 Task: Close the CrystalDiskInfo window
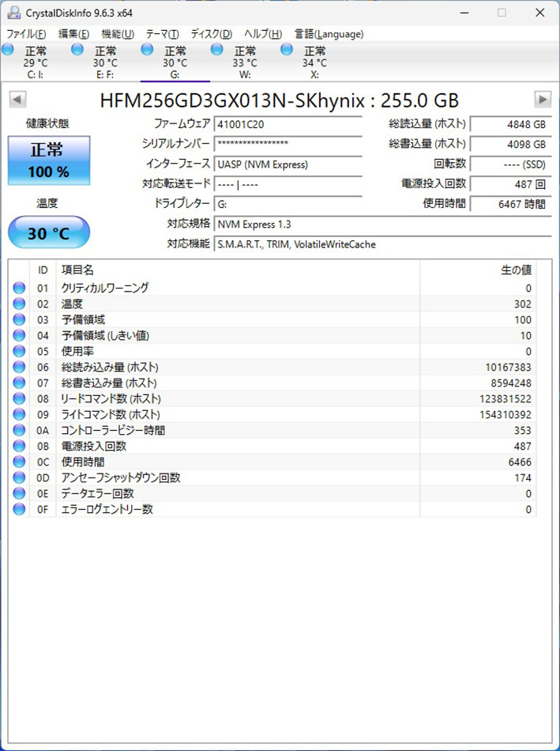point(540,13)
